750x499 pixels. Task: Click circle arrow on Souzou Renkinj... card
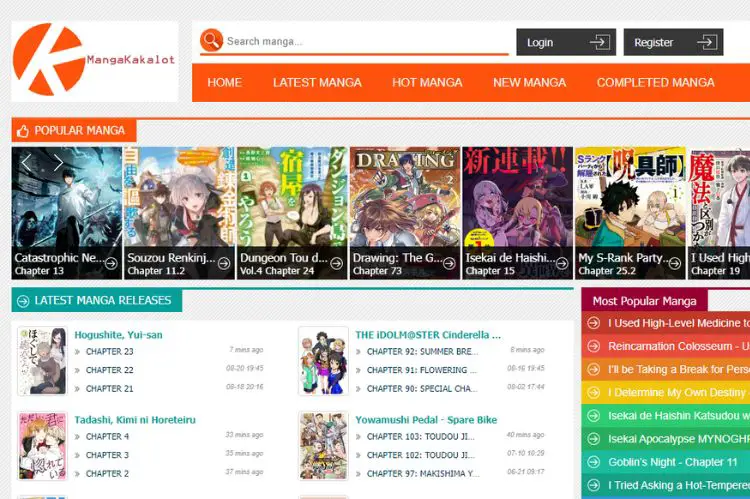pyautogui.click(x=224, y=263)
